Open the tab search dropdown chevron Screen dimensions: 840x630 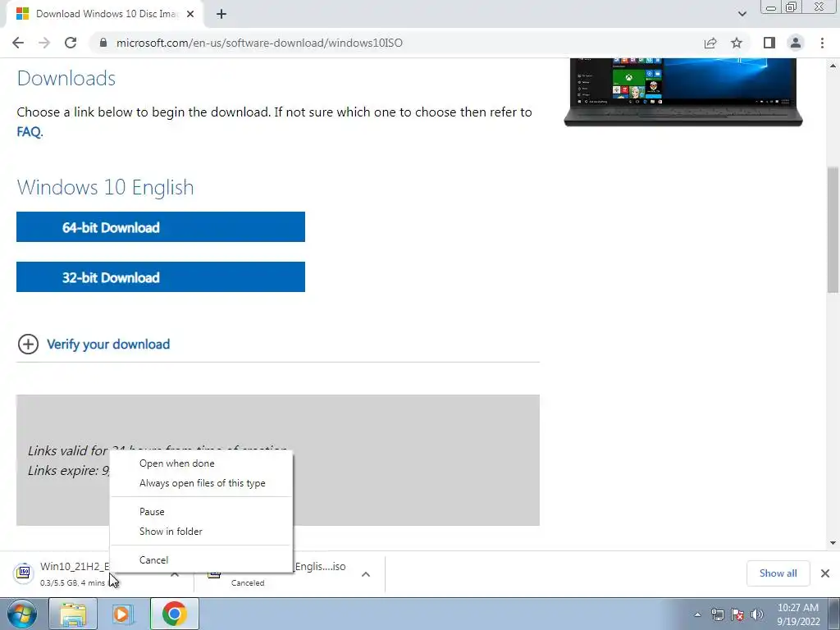742,14
